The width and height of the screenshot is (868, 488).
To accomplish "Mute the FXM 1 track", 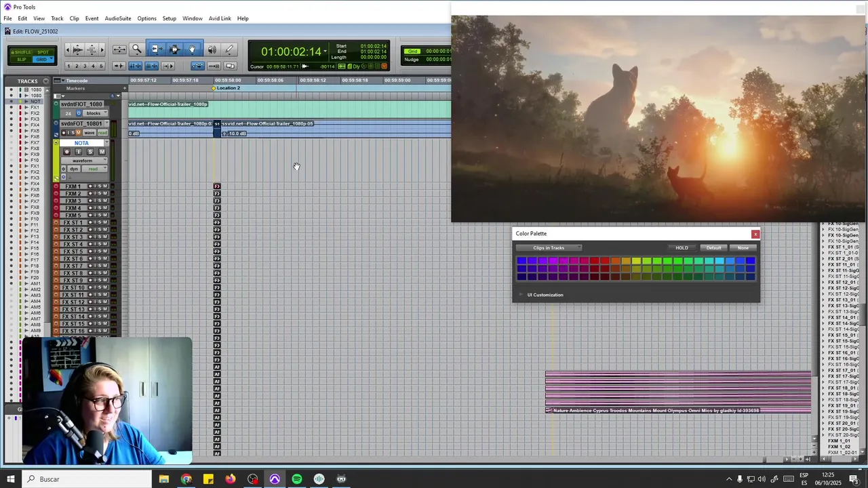I will [x=105, y=186].
